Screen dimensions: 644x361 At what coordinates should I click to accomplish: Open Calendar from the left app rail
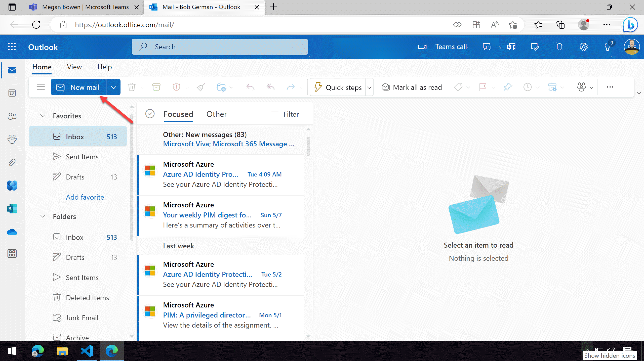[12, 93]
